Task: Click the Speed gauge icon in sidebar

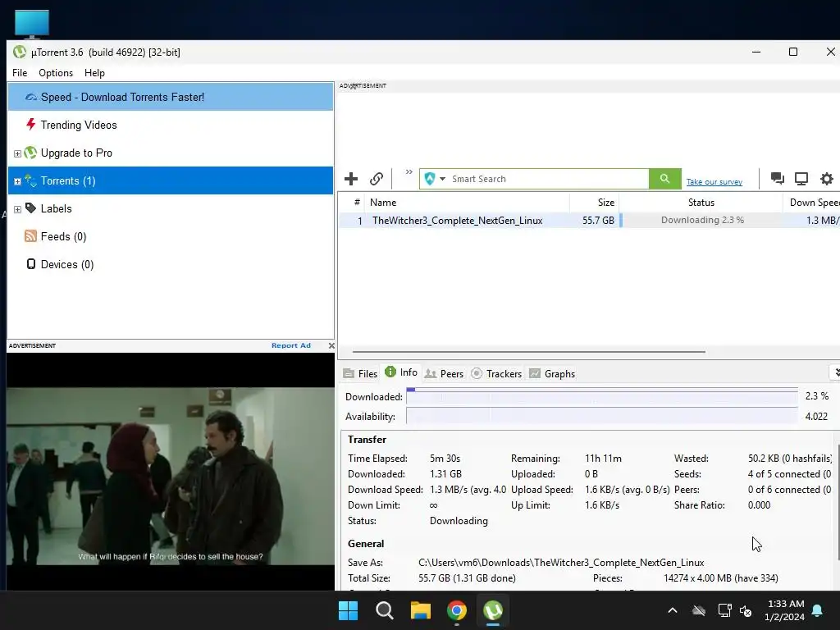Action: pyautogui.click(x=31, y=97)
